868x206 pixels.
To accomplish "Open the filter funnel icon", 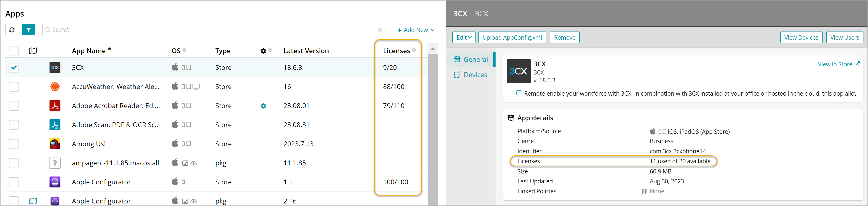I will point(28,30).
